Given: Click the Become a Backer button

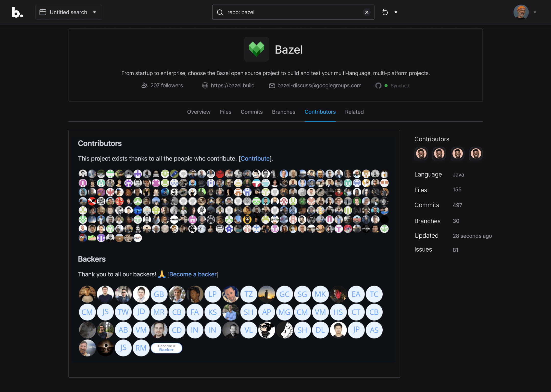Looking at the screenshot, I should click(x=166, y=348).
